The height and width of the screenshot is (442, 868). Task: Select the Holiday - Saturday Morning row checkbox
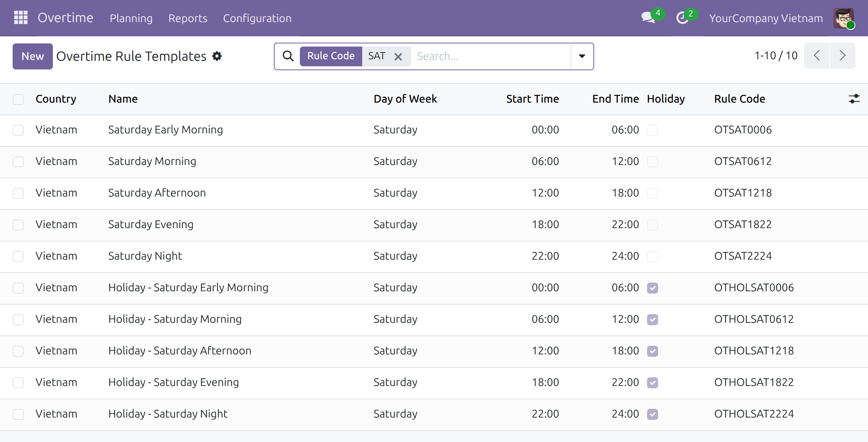pyautogui.click(x=18, y=320)
